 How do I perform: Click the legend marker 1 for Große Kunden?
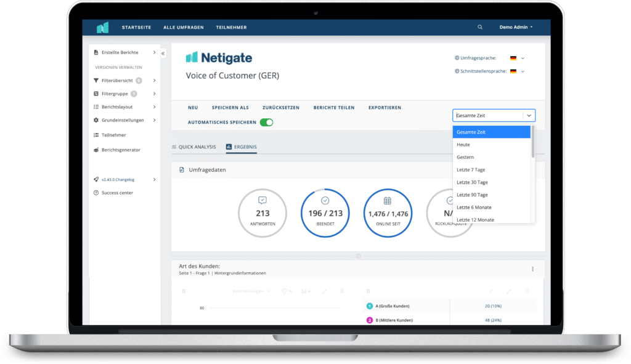370,306
